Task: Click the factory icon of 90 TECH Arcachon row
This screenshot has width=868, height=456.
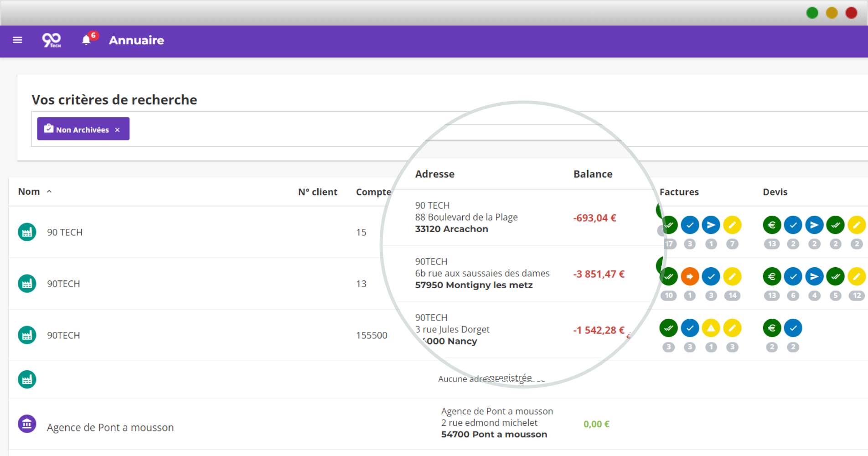Action: [x=27, y=232]
